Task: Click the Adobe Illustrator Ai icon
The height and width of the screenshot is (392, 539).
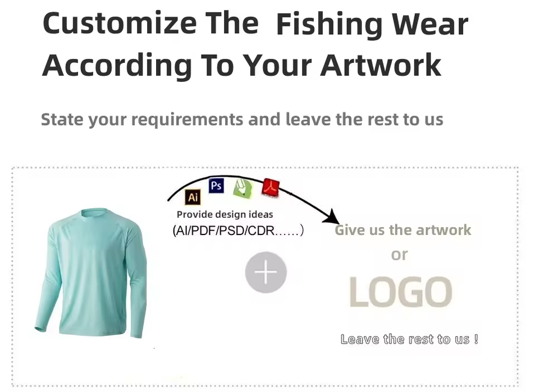Action: [x=193, y=197]
